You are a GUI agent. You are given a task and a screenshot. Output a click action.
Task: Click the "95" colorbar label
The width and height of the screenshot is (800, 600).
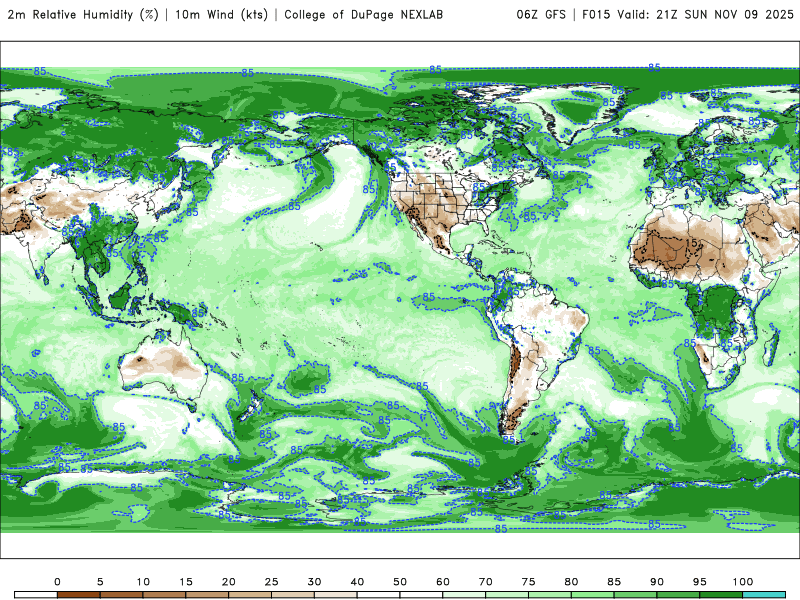(x=700, y=582)
